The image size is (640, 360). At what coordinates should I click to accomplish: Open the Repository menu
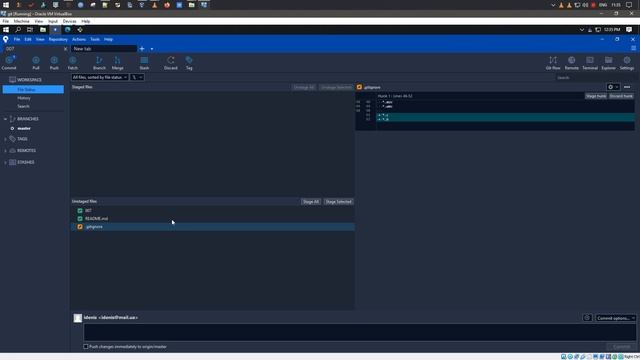coord(58,39)
